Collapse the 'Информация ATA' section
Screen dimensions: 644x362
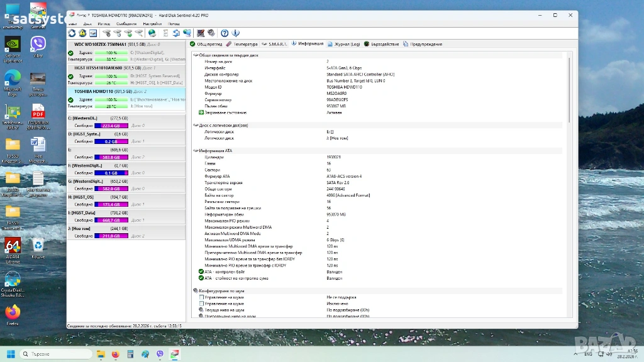pos(196,151)
